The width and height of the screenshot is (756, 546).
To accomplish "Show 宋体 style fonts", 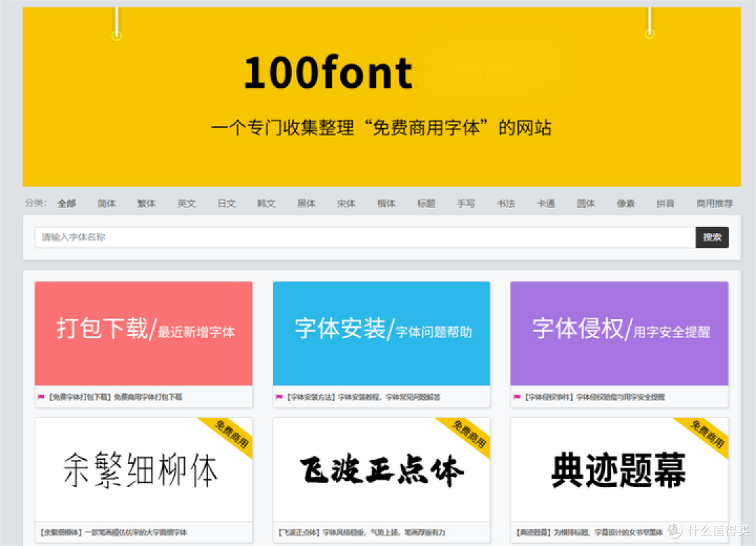I will (346, 204).
